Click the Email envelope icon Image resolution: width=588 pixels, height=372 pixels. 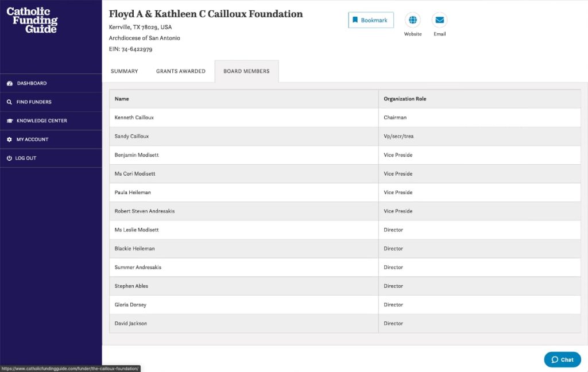click(x=439, y=20)
